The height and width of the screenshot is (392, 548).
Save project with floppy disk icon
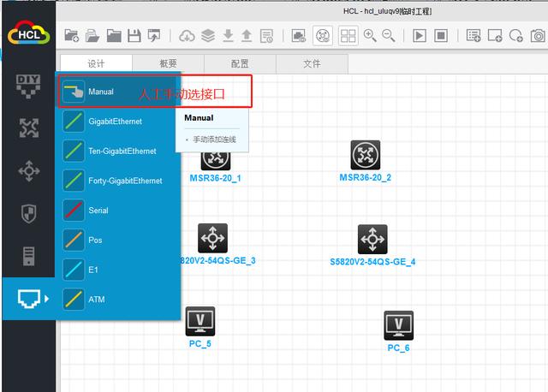(134, 36)
